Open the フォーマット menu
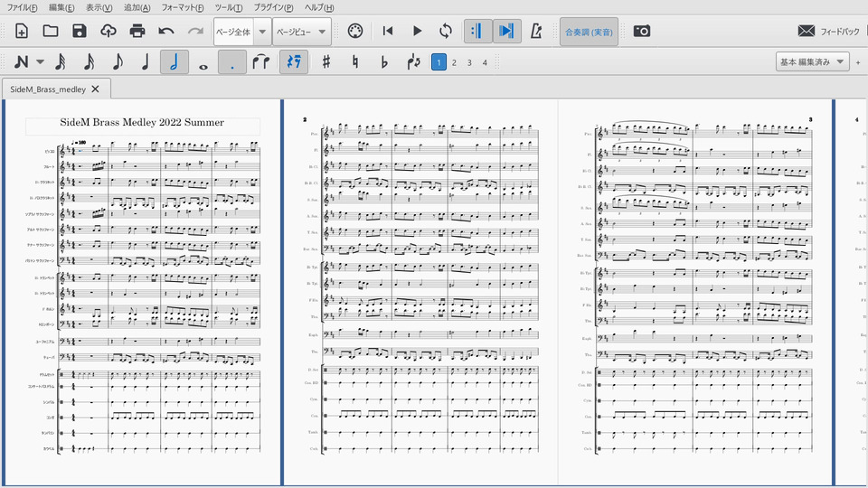868x488 pixels. click(183, 7)
